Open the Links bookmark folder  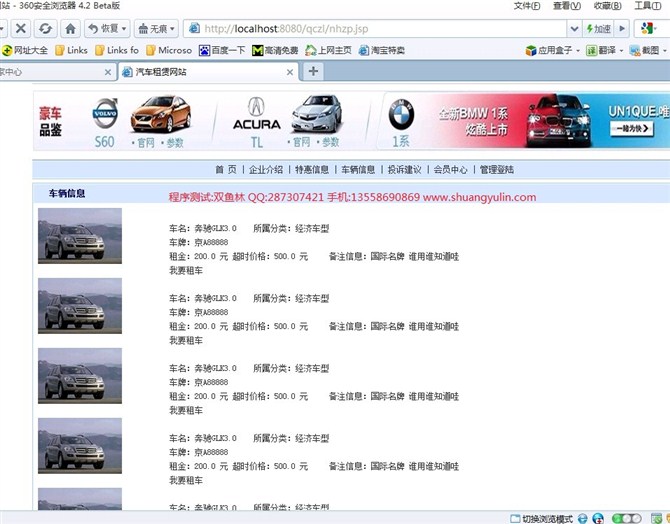tap(72, 50)
